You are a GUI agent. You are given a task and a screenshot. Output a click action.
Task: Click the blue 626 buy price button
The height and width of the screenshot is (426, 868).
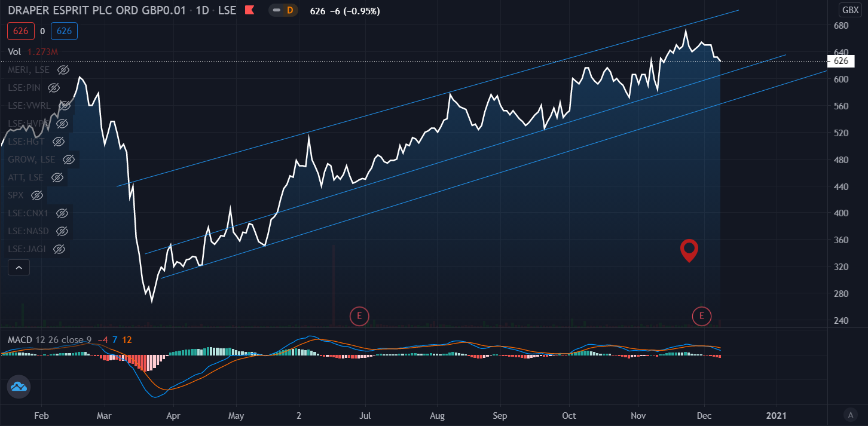64,31
